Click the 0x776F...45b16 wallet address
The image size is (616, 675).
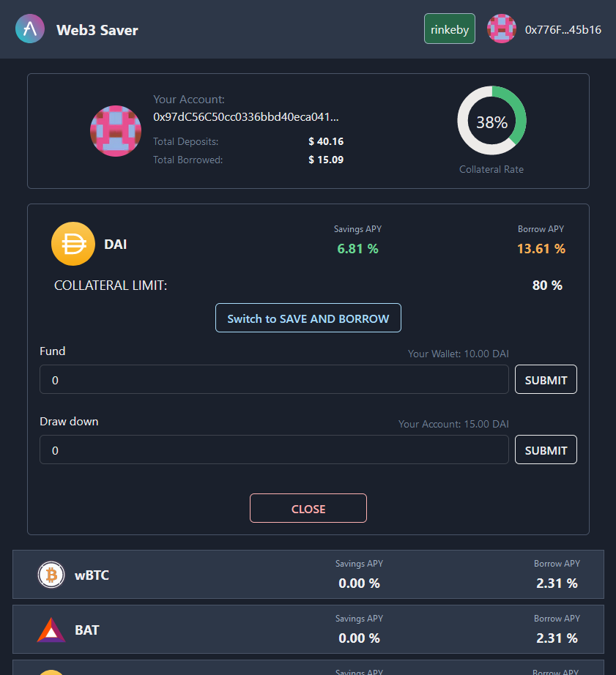(x=563, y=29)
